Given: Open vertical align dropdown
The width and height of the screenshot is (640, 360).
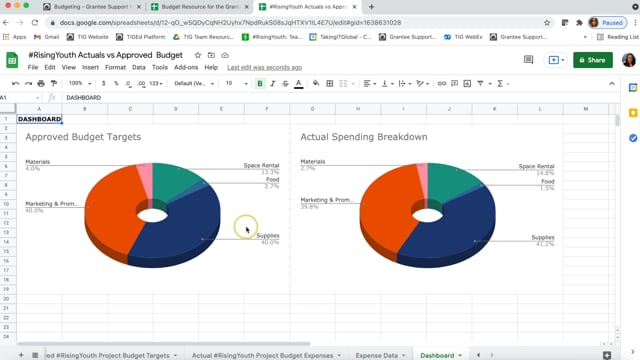Looking at the screenshot, I should coord(387,84).
